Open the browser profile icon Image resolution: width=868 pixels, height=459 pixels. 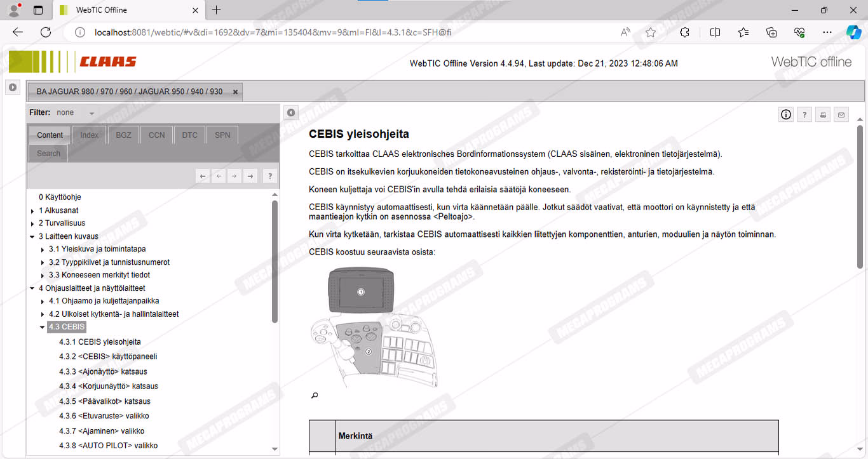[14, 10]
